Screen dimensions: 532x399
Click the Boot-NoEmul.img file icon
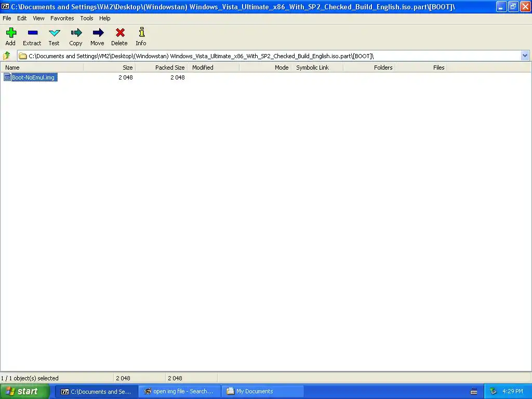7,77
